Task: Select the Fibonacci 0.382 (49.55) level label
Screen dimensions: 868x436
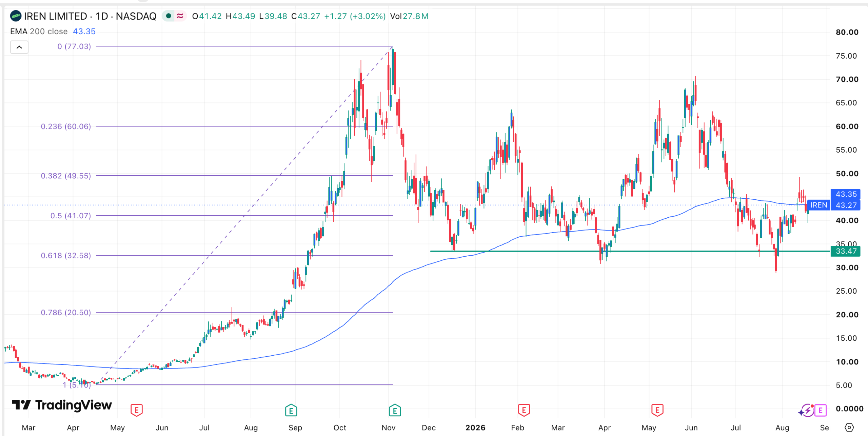Action: click(x=66, y=176)
